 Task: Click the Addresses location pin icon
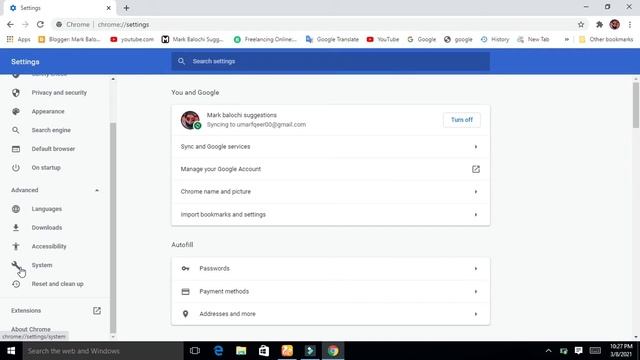(185, 314)
